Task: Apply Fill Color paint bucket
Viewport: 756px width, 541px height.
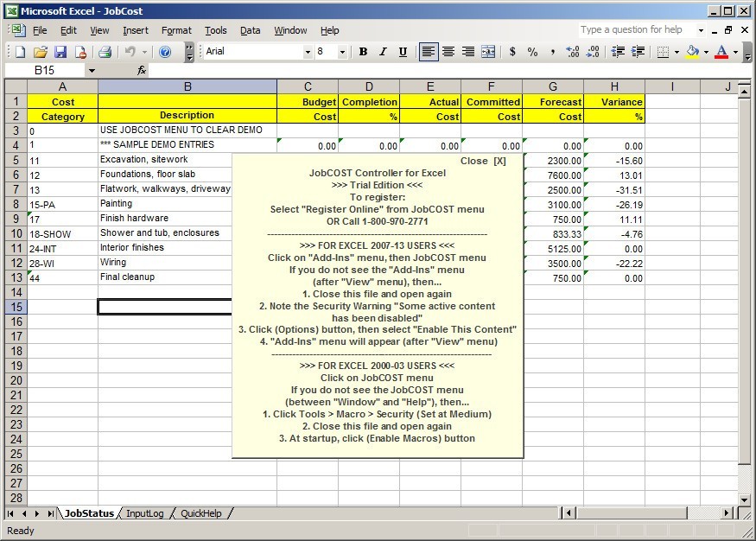Action: pyautogui.click(x=692, y=52)
